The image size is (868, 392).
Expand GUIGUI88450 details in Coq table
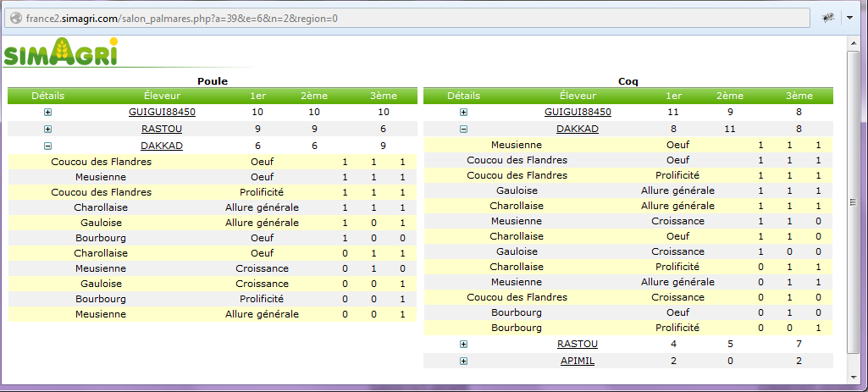(x=463, y=112)
